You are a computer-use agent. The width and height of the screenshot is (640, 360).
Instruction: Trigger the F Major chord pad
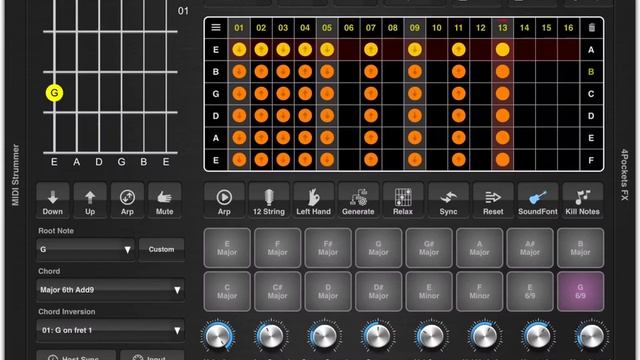pos(278,248)
